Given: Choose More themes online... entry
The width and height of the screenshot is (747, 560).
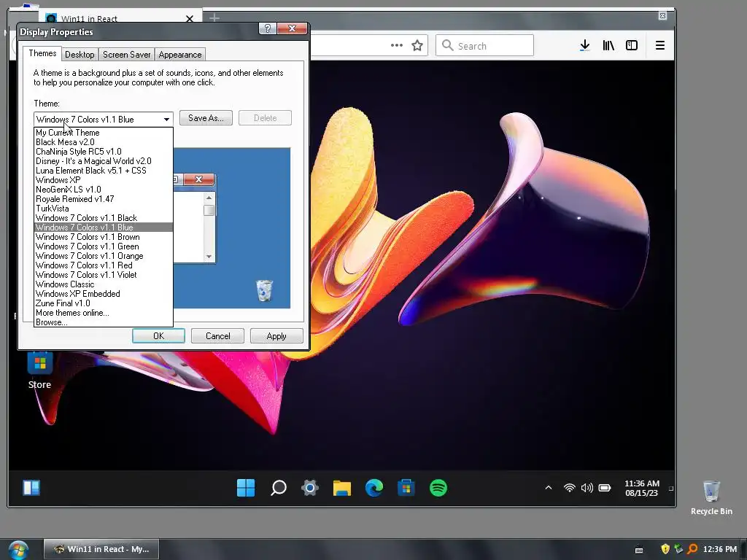Looking at the screenshot, I should click(x=104, y=313).
